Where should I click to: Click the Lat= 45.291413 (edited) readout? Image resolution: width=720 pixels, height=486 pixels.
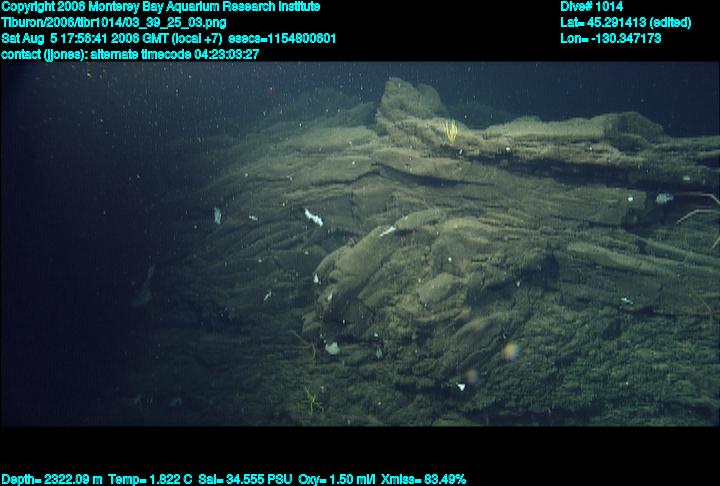(x=625, y=22)
